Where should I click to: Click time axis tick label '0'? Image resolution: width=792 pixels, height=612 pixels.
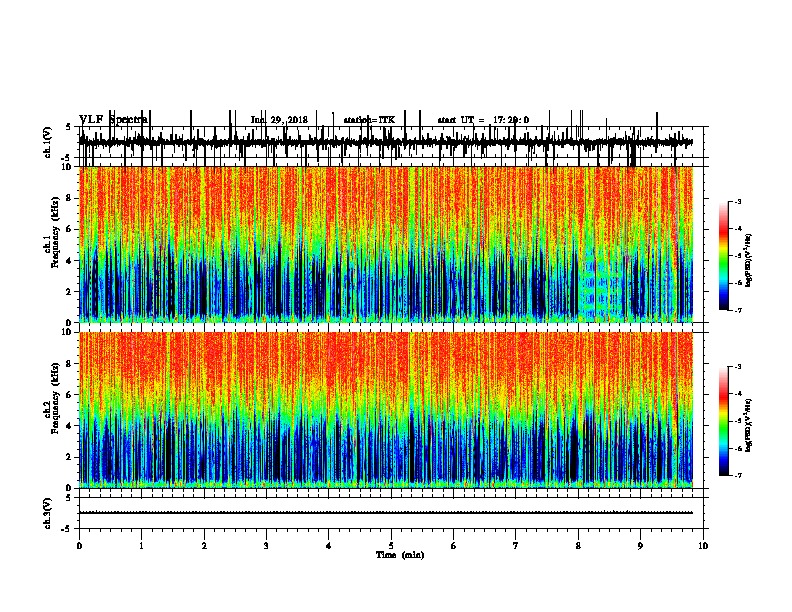tap(79, 546)
